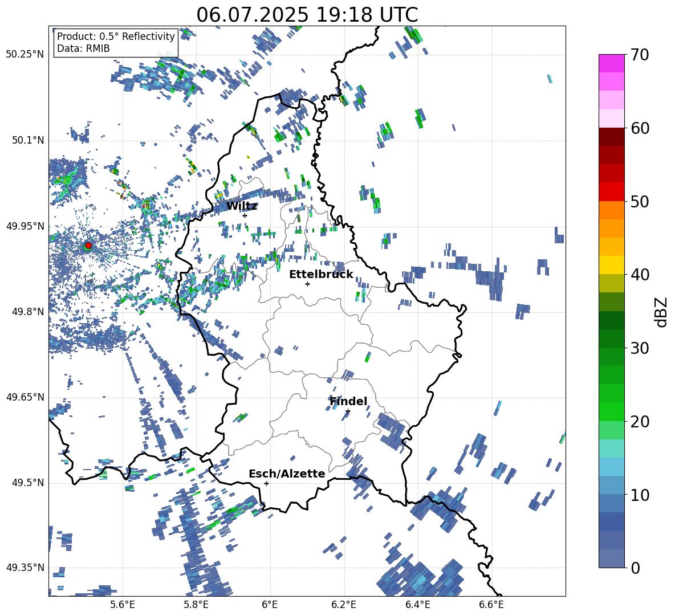Click the 6.6°E longitude label
675x616 pixels.
pyautogui.click(x=491, y=605)
